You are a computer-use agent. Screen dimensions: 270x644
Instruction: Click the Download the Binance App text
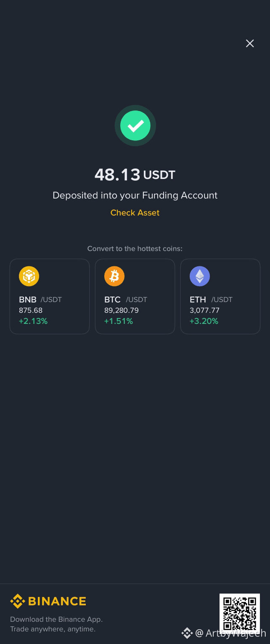56,619
